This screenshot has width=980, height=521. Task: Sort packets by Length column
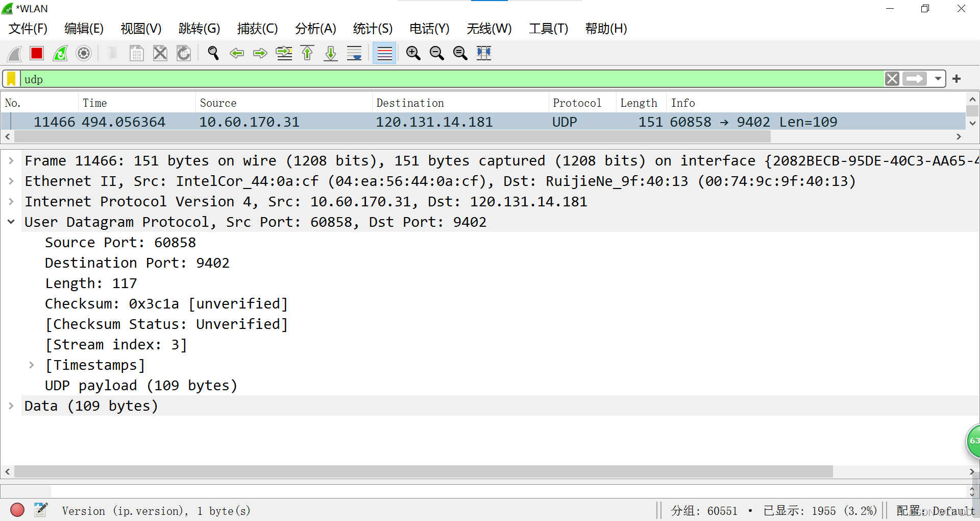pyautogui.click(x=641, y=103)
